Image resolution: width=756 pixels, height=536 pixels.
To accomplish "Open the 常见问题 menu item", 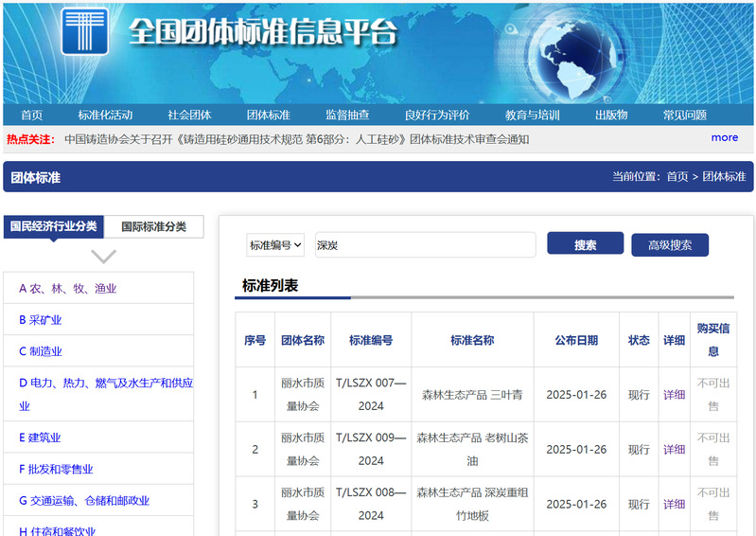I will pos(685,115).
